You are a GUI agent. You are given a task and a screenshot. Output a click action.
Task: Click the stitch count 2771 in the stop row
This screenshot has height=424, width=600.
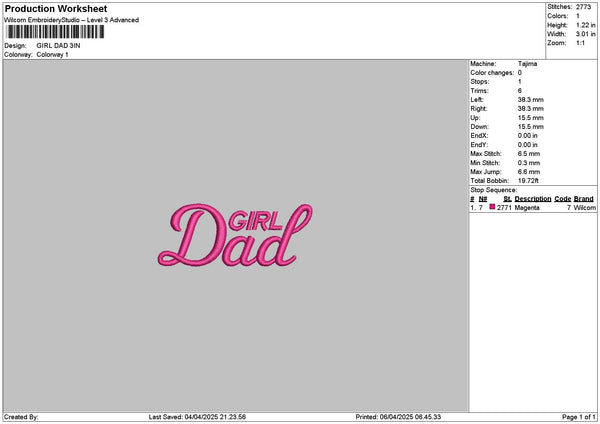pyautogui.click(x=504, y=208)
